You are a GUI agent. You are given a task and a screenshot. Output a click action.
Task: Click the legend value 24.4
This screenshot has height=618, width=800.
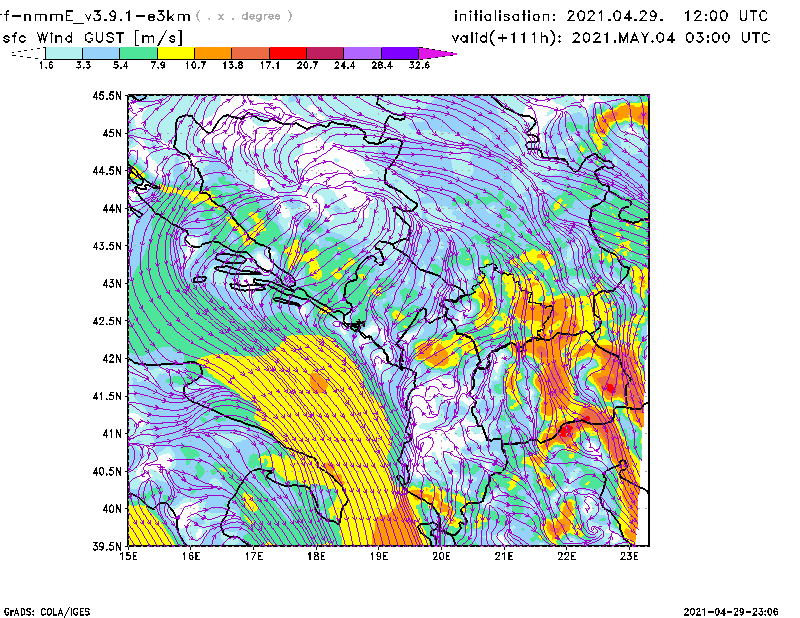click(344, 65)
